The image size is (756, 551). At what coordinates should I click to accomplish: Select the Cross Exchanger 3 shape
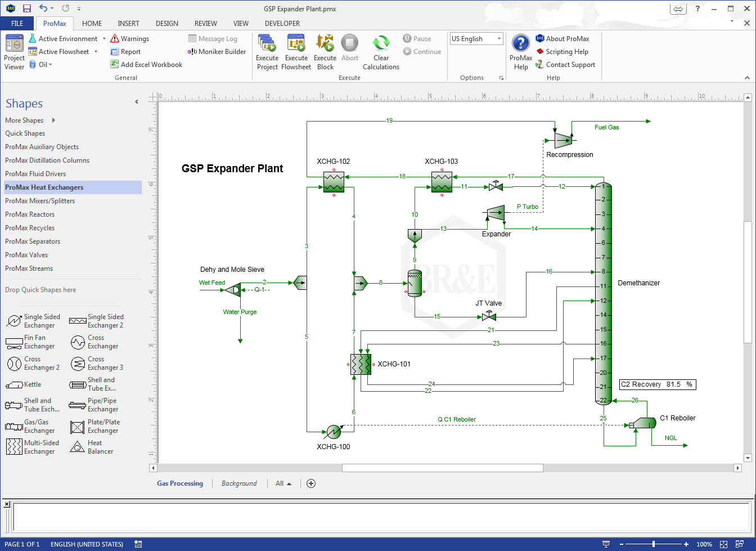point(96,363)
